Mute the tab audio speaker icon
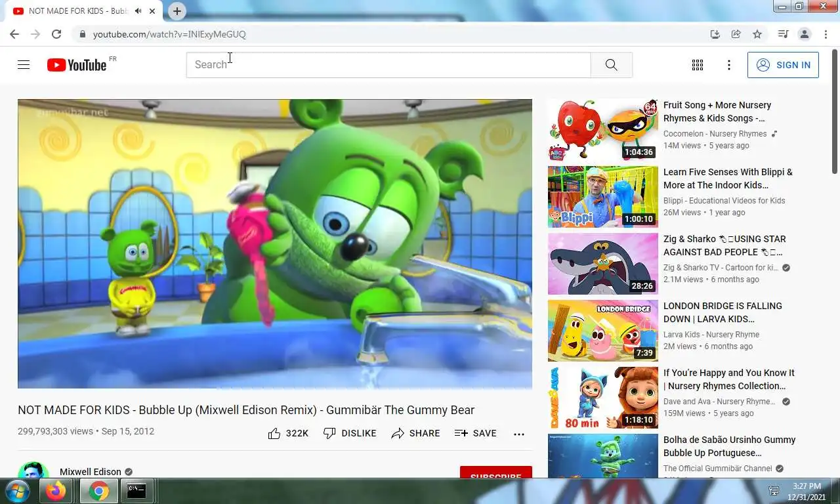Image resolution: width=840 pixels, height=504 pixels. pyautogui.click(x=138, y=11)
